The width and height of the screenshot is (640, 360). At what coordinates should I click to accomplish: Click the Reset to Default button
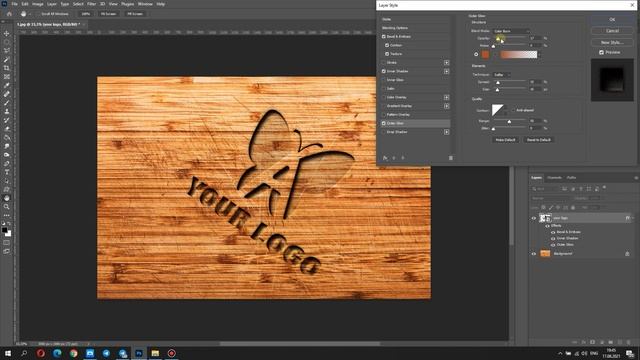pos(539,140)
